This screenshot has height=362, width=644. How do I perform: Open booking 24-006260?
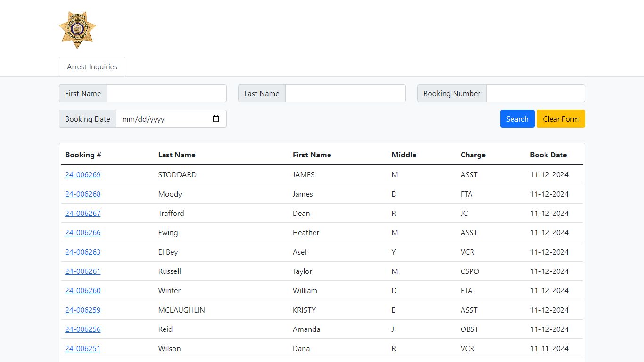(x=83, y=290)
